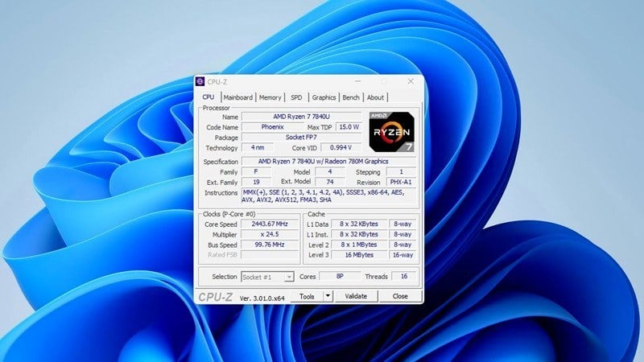This screenshot has height=362, width=644.
Task: Click the Model value 4
Action: tap(329, 172)
